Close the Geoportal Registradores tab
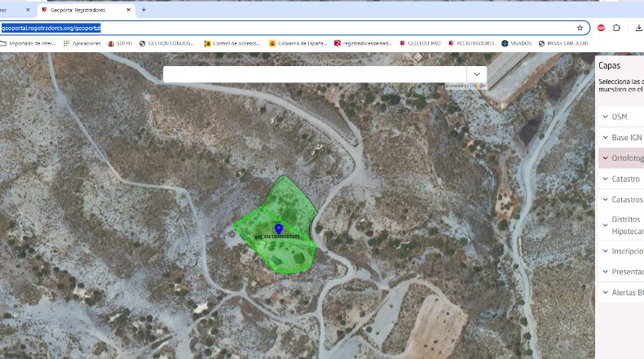The height and width of the screenshot is (359, 644). (128, 10)
